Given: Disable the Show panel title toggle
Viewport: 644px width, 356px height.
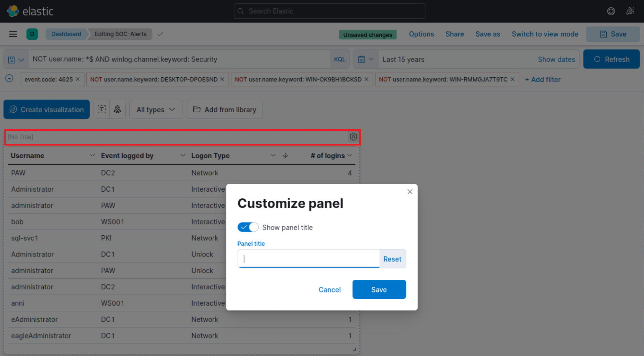Looking at the screenshot, I should pyautogui.click(x=248, y=227).
